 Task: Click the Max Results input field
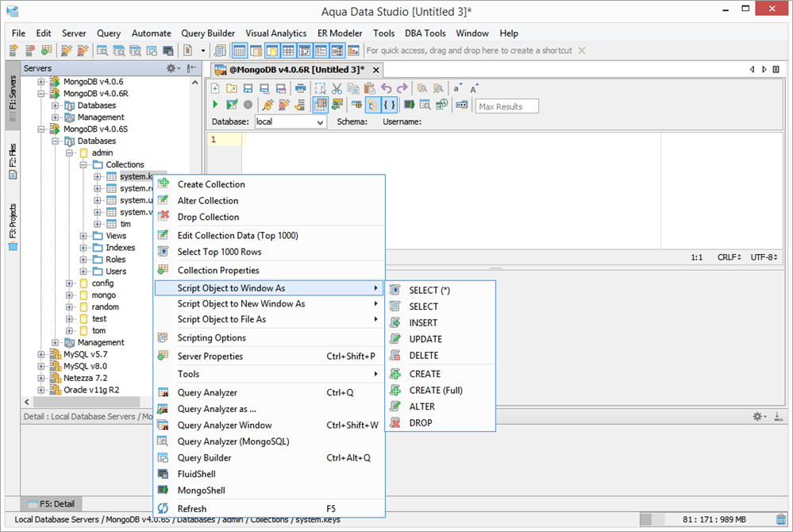coord(506,106)
